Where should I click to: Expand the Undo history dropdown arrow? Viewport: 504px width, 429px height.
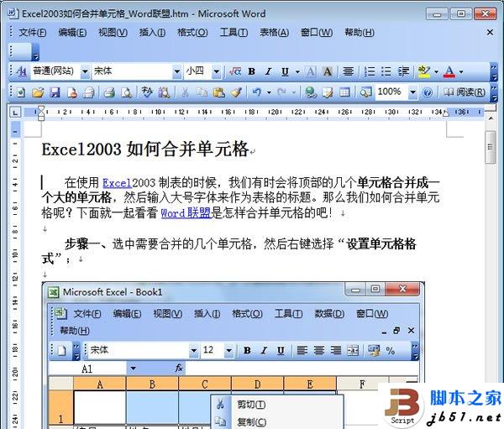click(x=269, y=93)
